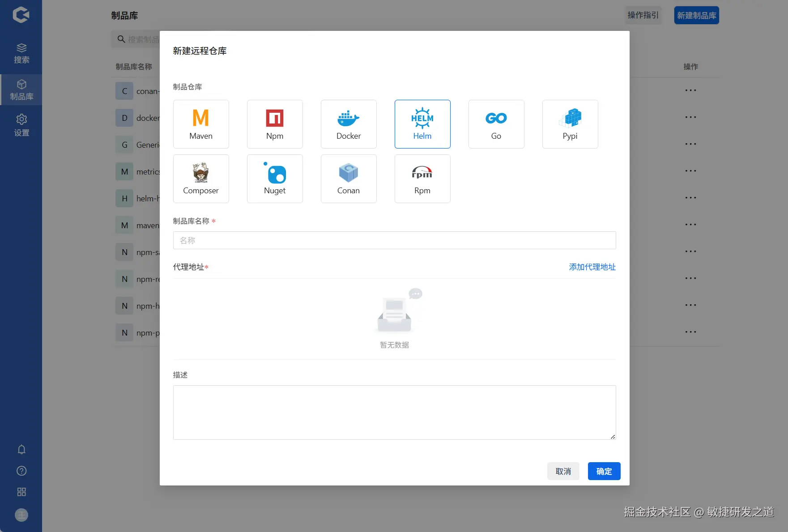The image size is (788, 532).
Task: Select the Maven repository type
Action: click(201, 124)
